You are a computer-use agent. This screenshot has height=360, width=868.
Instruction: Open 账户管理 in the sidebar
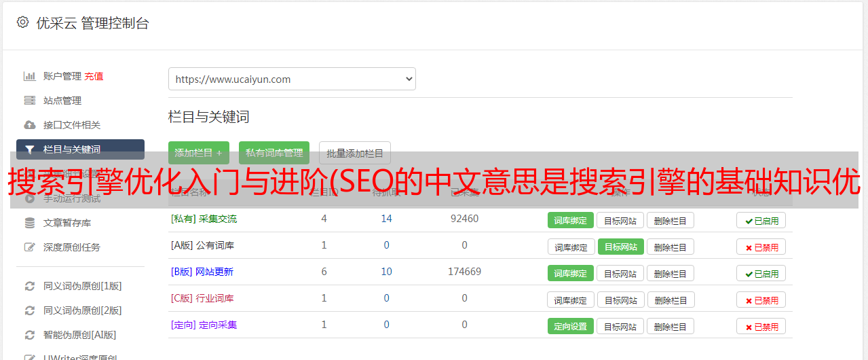tap(62, 76)
